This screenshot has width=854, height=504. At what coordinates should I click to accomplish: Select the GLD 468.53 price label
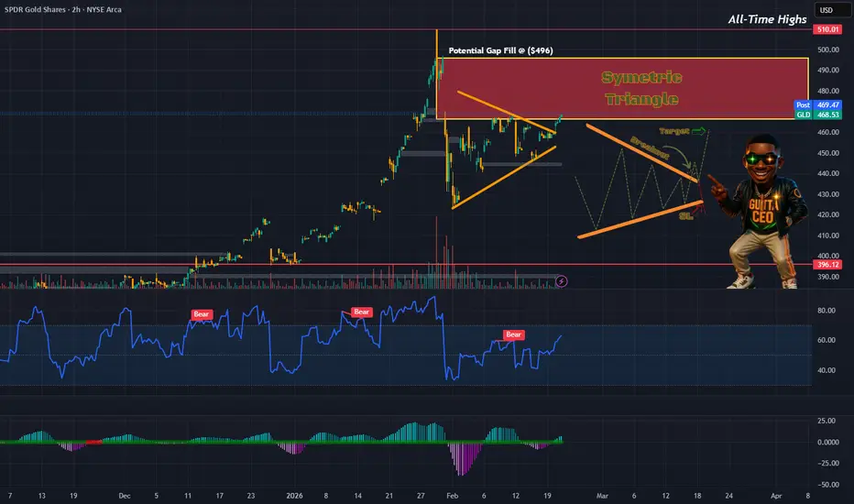[x=818, y=115]
